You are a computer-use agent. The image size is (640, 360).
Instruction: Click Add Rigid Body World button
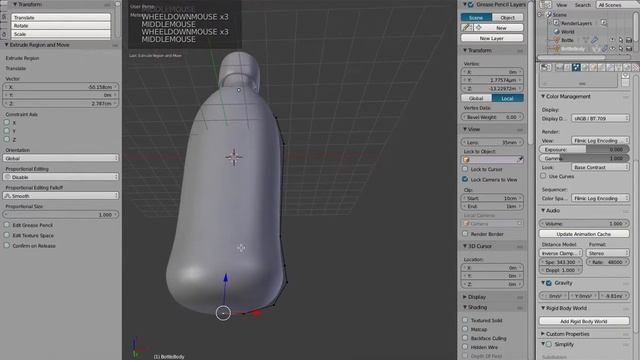pyautogui.click(x=584, y=321)
